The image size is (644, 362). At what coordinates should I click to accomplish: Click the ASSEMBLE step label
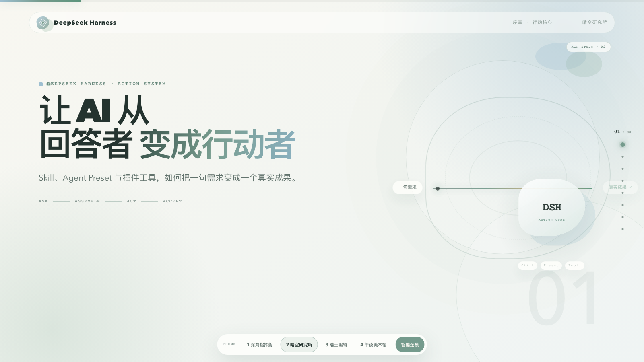click(x=87, y=201)
